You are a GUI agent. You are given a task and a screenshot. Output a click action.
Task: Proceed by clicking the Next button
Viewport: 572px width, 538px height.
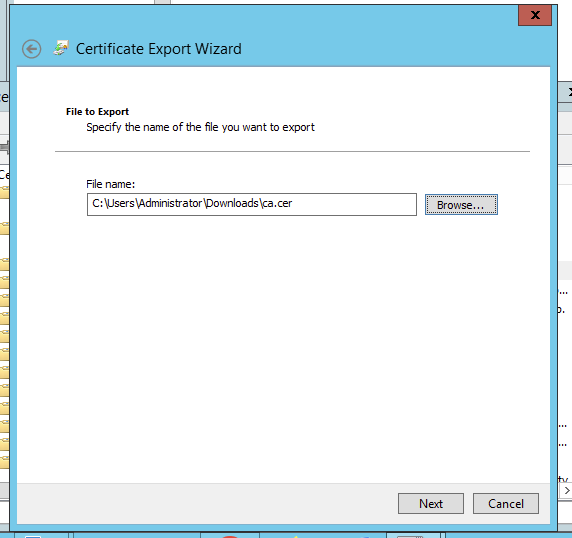431,503
